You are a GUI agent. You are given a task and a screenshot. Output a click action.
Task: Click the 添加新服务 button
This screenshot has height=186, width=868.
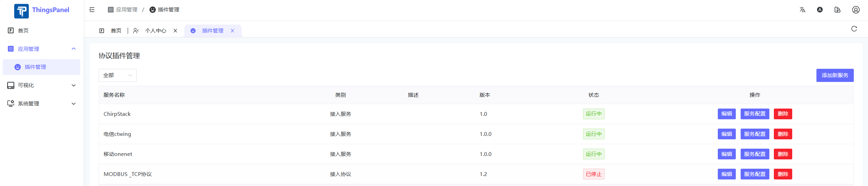pos(835,75)
